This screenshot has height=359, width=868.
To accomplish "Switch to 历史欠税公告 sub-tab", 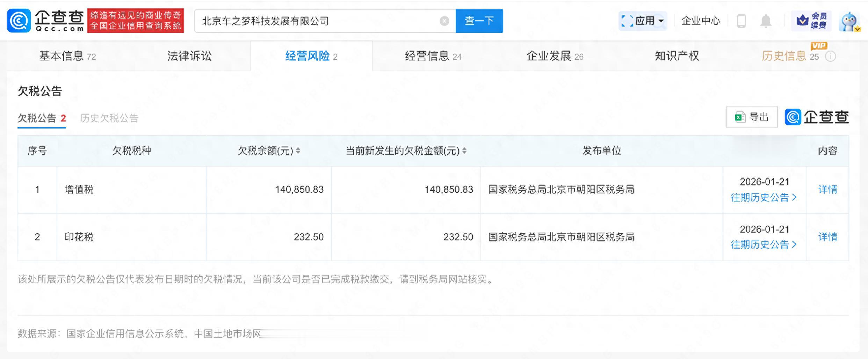I will 109,118.
